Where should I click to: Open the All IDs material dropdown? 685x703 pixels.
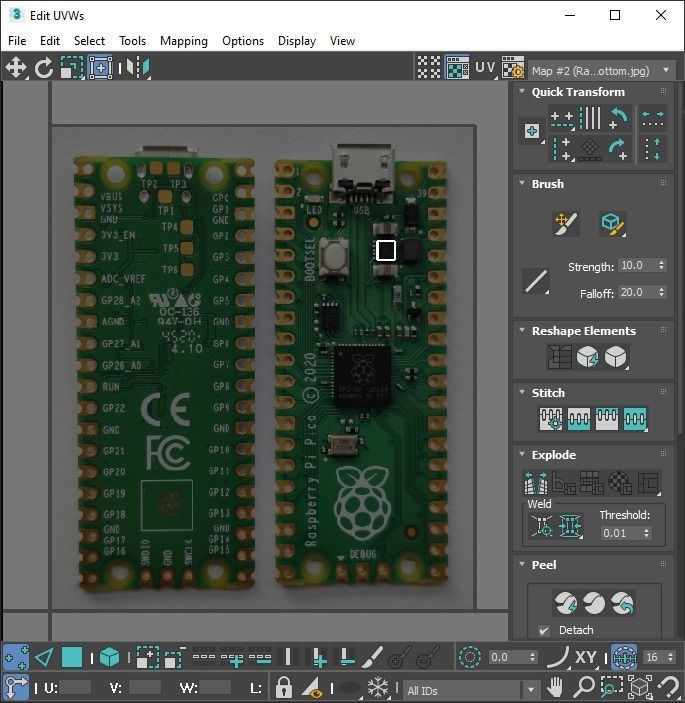click(x=471, y=690)
